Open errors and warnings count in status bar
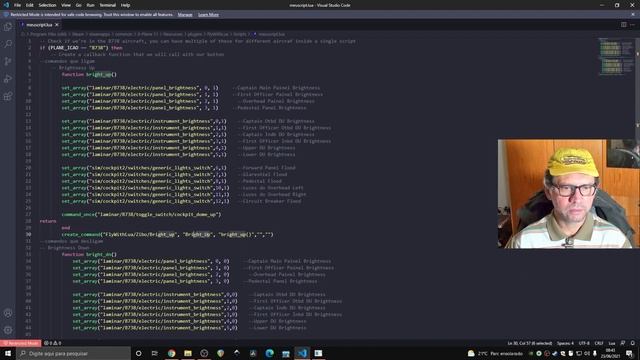This screenshot has height=360, width=640. [x=52, y=343]
